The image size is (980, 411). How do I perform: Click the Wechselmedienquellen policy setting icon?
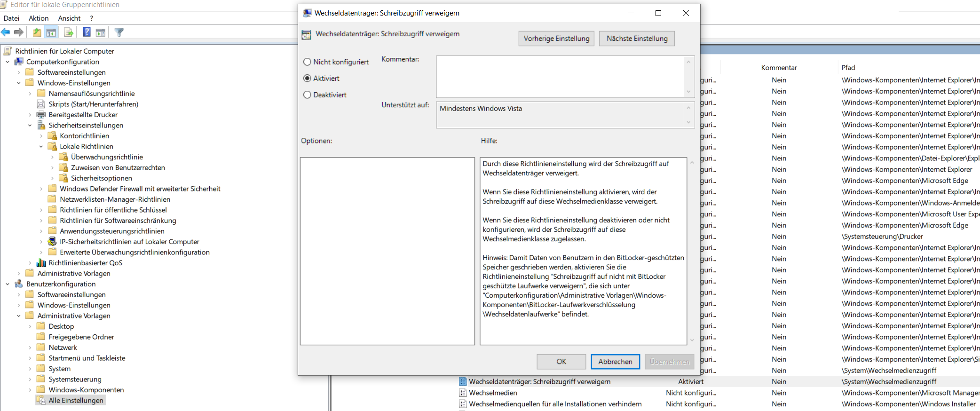click(x=463, y=404)
